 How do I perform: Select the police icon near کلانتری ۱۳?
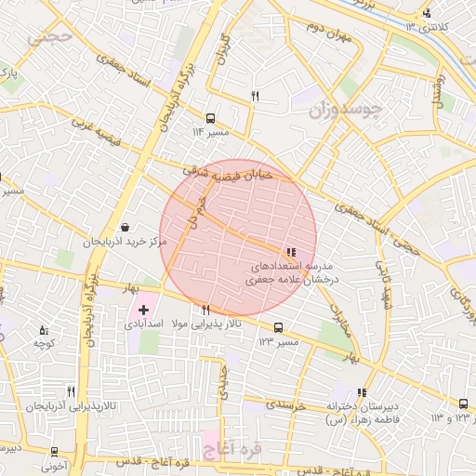[427, 13]
